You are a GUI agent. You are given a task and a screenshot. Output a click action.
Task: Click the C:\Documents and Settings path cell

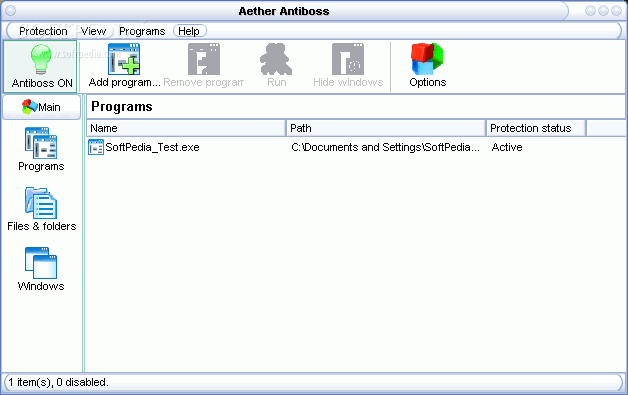point(385,147)
